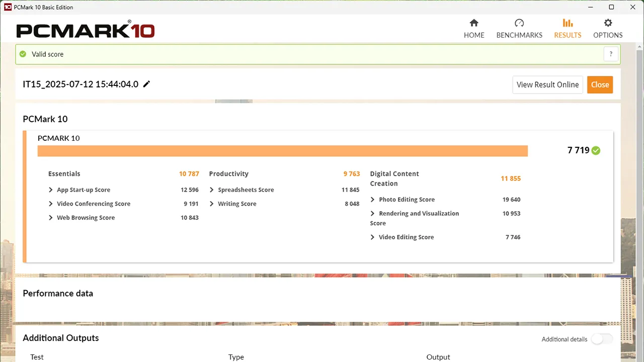
Task: Click the orange Close button
Action: (600, 84)
